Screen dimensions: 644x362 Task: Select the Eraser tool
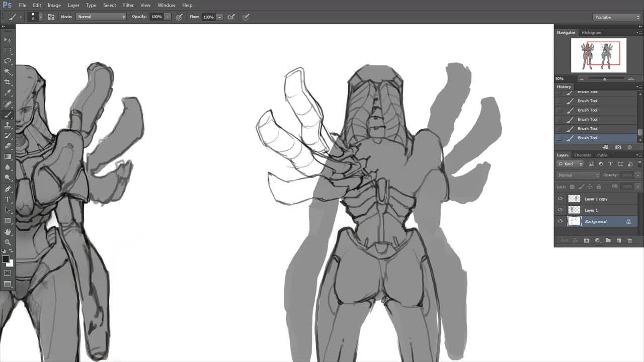(8, 146)
